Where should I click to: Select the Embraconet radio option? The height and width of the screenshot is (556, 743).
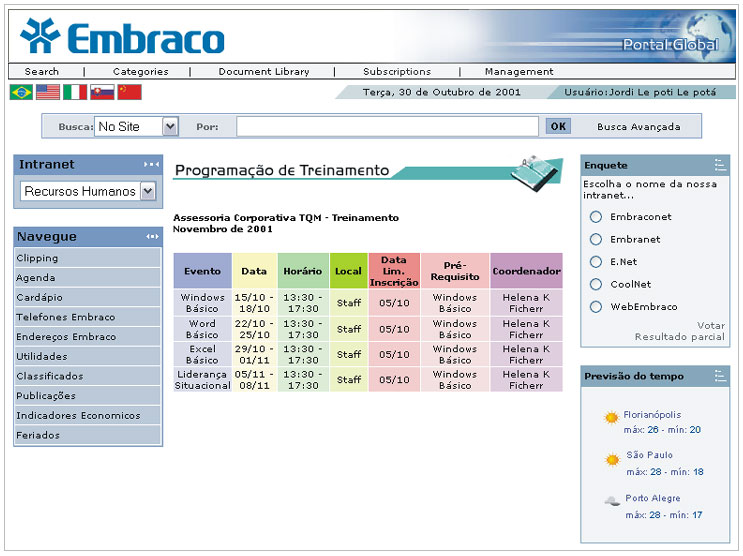pos(596,217)
